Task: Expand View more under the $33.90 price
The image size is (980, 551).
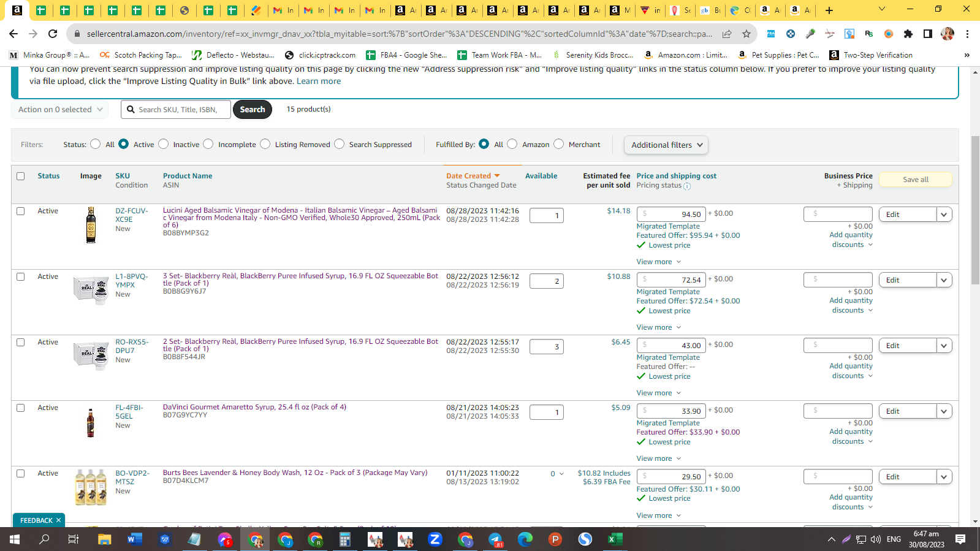Action: (659, 458)
